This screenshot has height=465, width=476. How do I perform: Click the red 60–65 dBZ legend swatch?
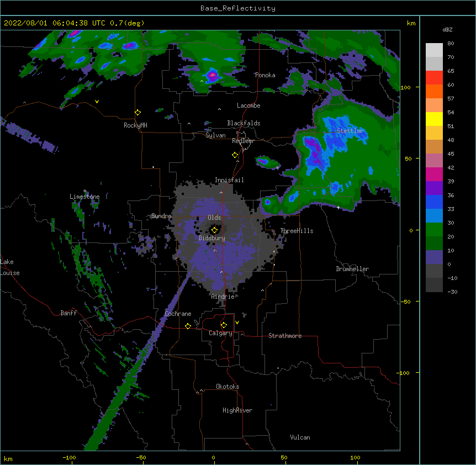tap(434, 78)
